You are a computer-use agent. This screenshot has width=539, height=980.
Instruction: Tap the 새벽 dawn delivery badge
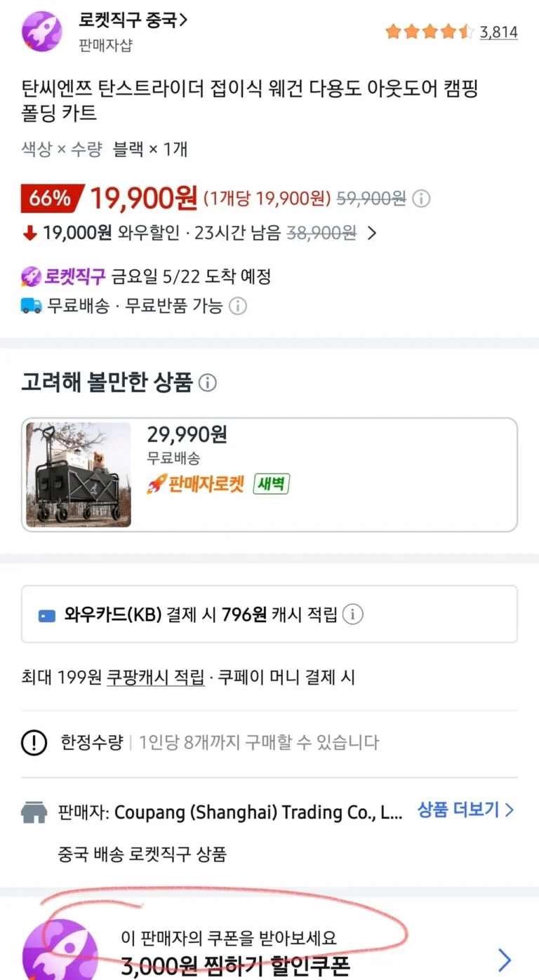(272, 484)
